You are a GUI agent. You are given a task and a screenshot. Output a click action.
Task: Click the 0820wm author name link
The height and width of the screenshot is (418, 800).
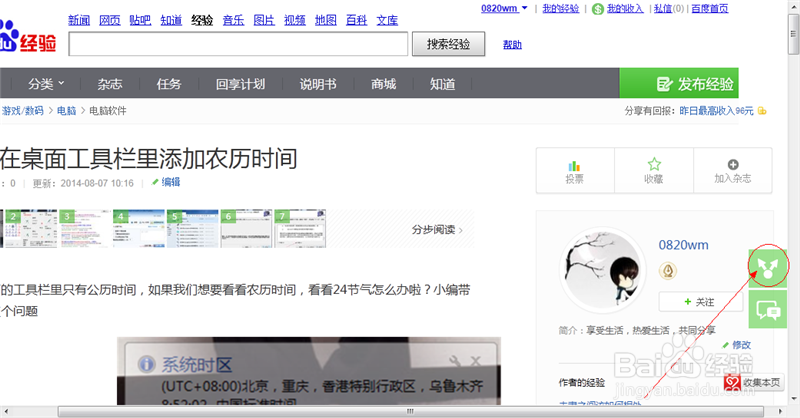pos(683,245)
